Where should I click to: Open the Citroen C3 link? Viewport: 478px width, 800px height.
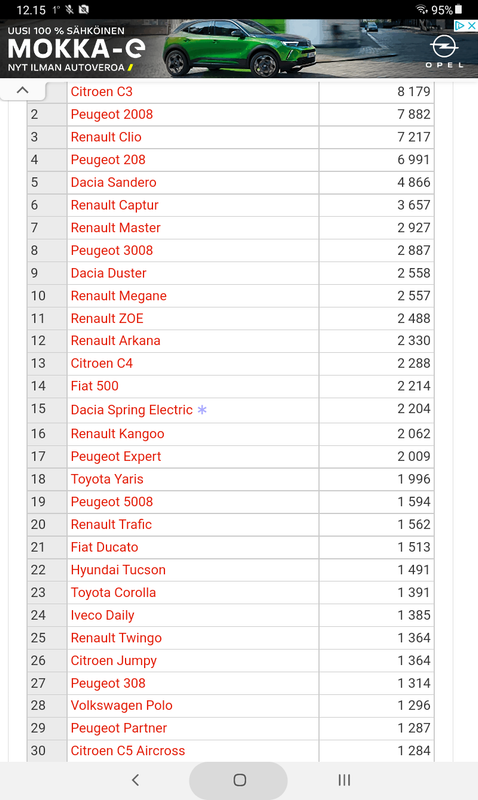tap(102, 92)
